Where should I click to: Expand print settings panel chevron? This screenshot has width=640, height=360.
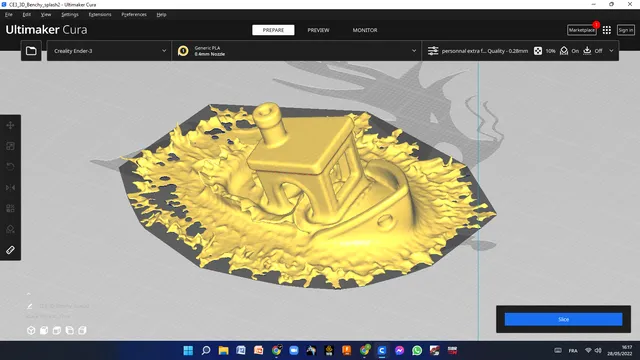point(611,51)
